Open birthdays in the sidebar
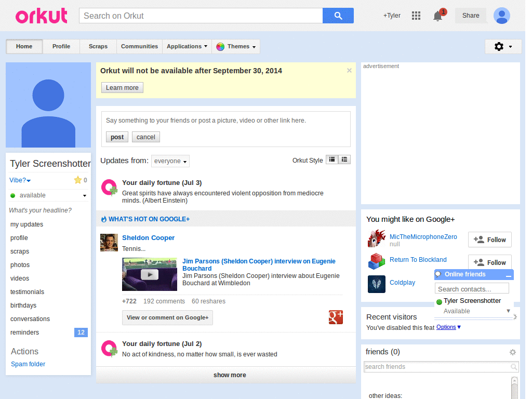532x399 pixels. click(x=23, y=305)
